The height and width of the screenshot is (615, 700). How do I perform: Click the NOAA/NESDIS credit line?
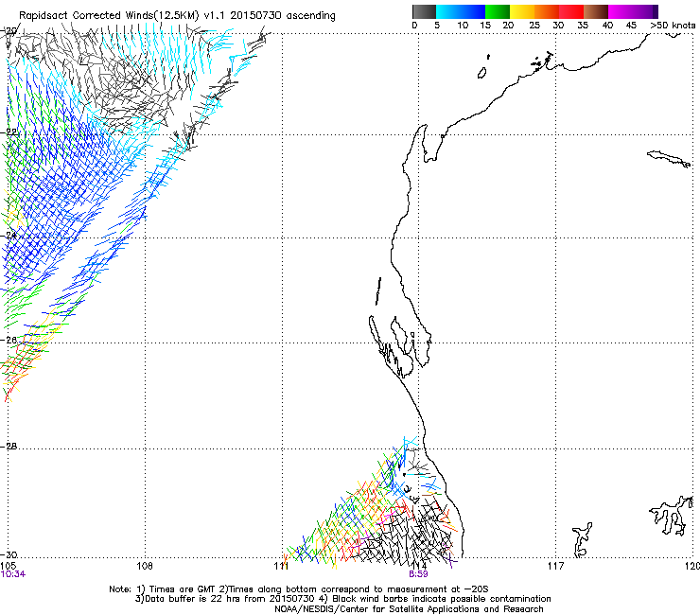(409, 609)
